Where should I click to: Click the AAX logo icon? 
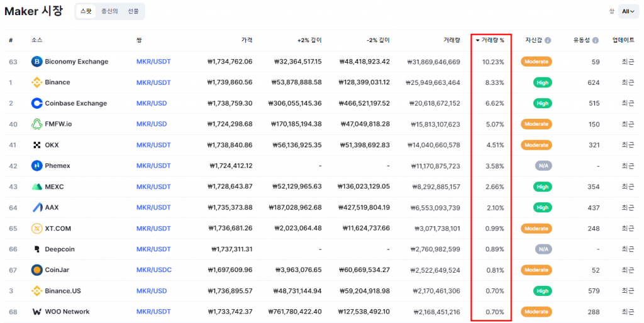click(x=37, y=207)
